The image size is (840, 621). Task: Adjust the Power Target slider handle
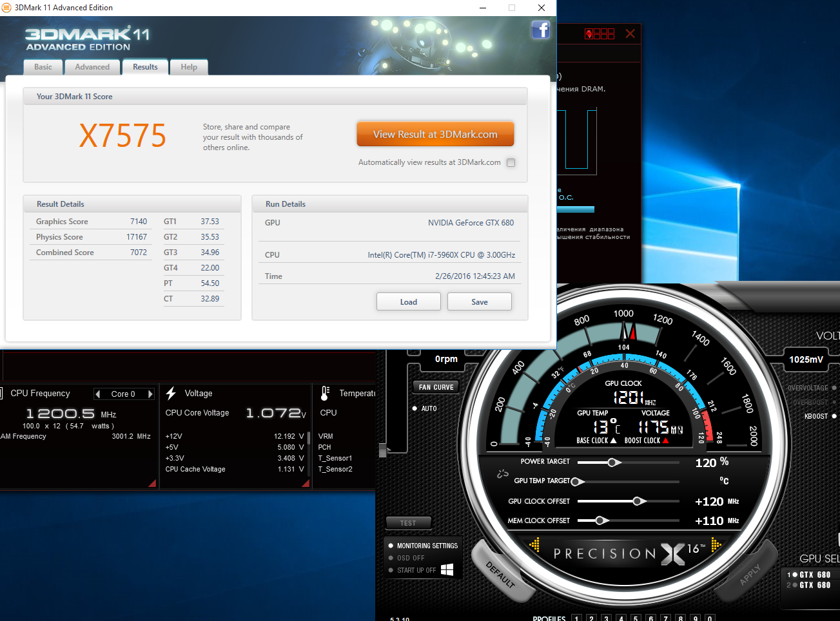point(613,463)
